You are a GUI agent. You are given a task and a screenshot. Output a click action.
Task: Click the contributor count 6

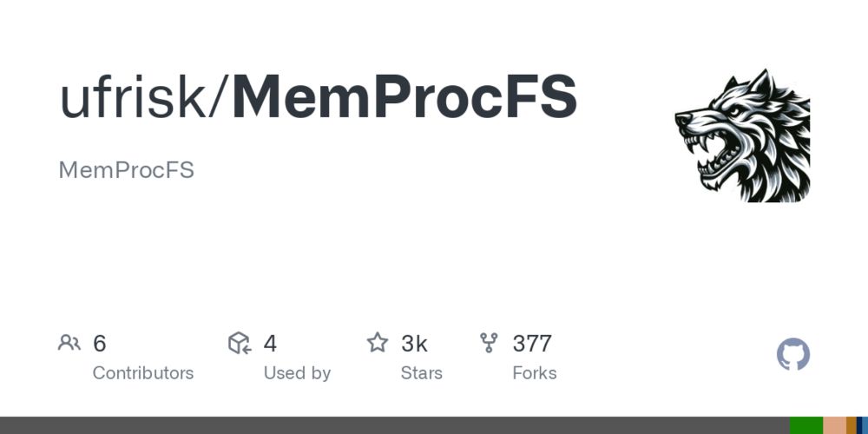pyautogui.click(x=99, y=343)
